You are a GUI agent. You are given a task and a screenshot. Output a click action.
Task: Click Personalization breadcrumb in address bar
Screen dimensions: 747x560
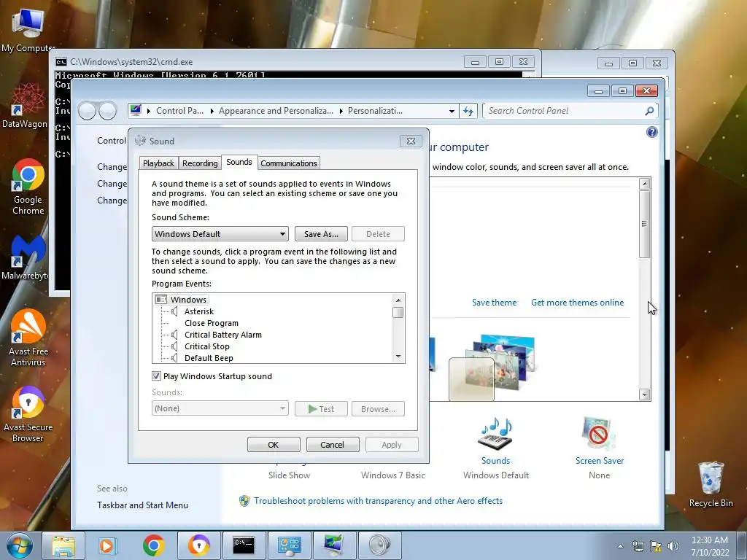pos(375,111)
